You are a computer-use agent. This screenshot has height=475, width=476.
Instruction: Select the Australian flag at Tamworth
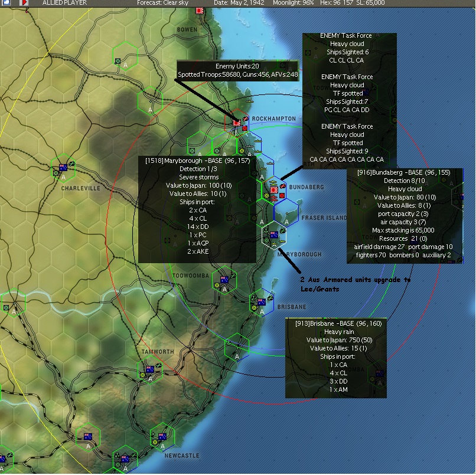[150, 369]
